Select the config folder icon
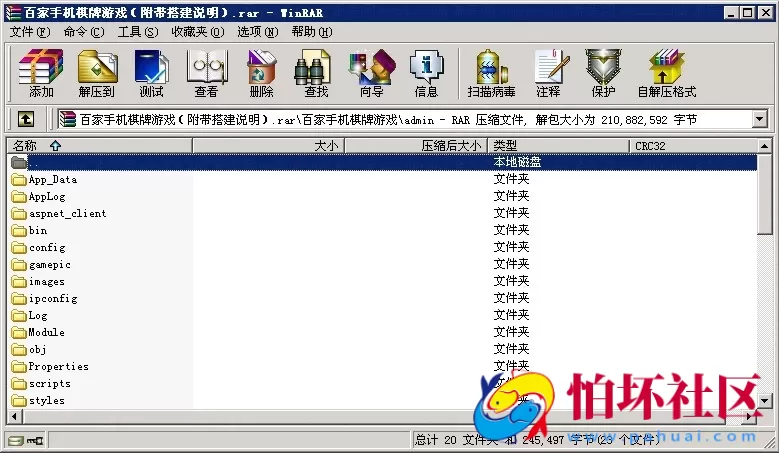 click(19, 247)
